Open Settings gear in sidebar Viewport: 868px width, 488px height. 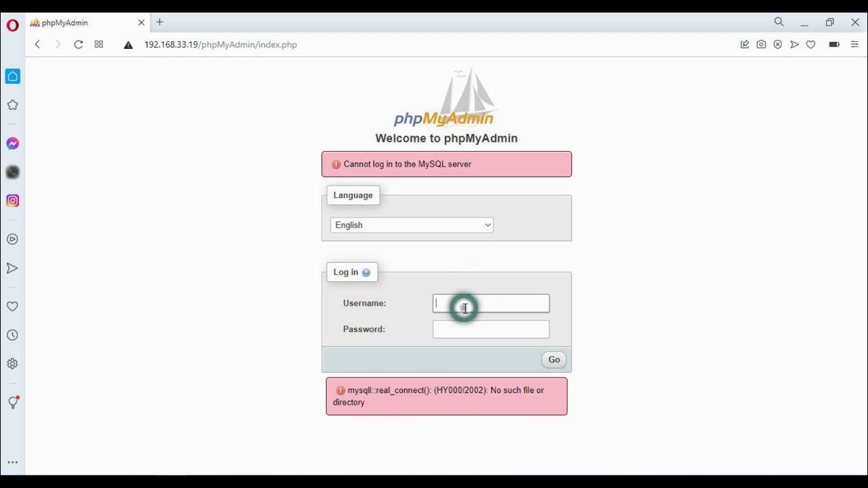(12, 364)
